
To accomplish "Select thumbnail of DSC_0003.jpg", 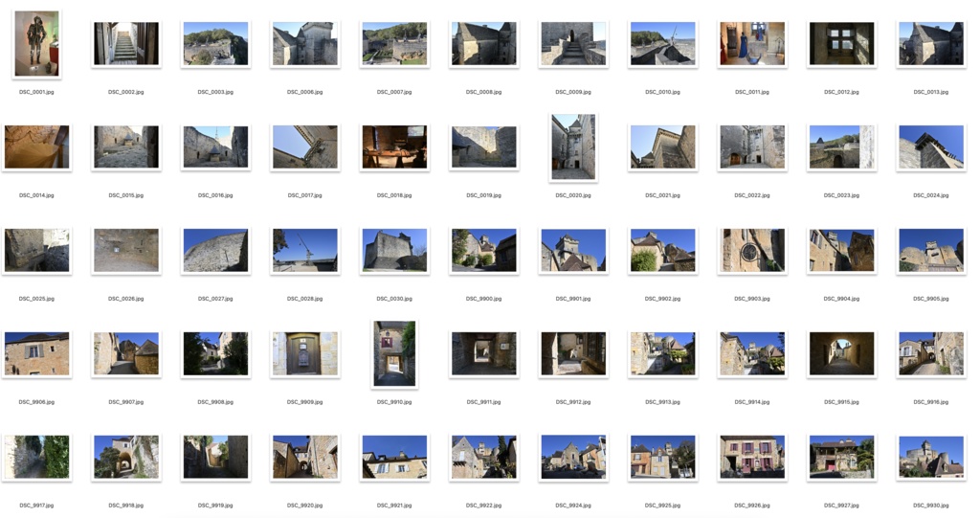I will click(x=215, y=44).
